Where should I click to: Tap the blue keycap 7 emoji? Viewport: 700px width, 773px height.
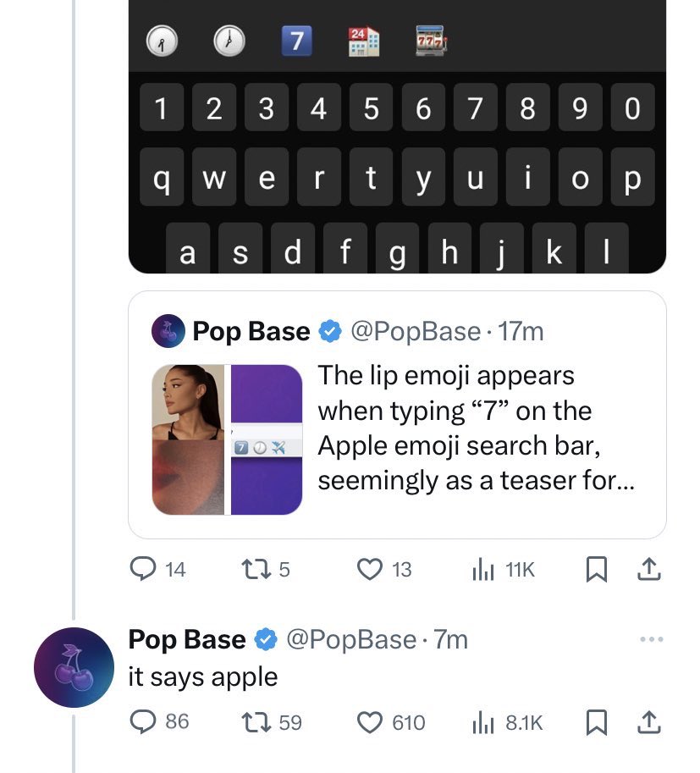pyautogui.click(x=296, y=41)
